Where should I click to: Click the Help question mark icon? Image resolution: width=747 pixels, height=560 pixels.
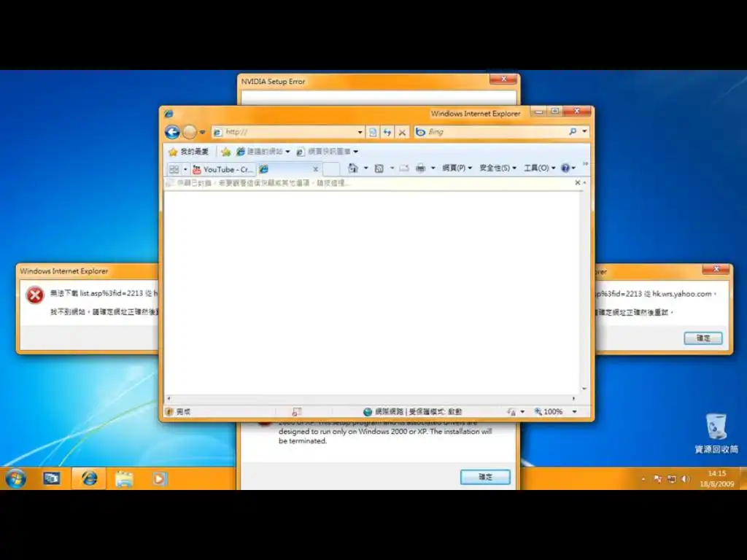565,168
